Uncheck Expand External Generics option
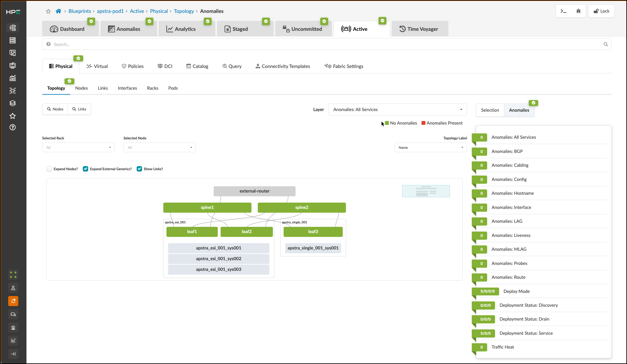 (x=85, y=169)
